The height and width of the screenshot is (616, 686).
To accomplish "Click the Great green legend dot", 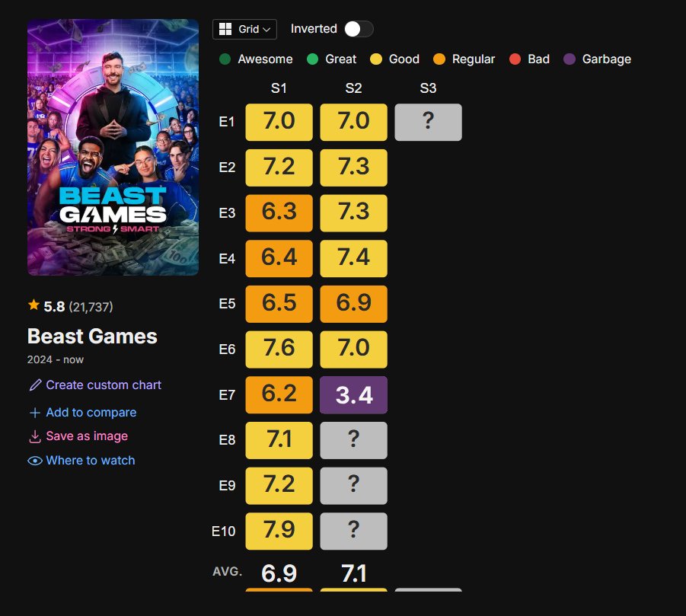I will pos(312,59).
